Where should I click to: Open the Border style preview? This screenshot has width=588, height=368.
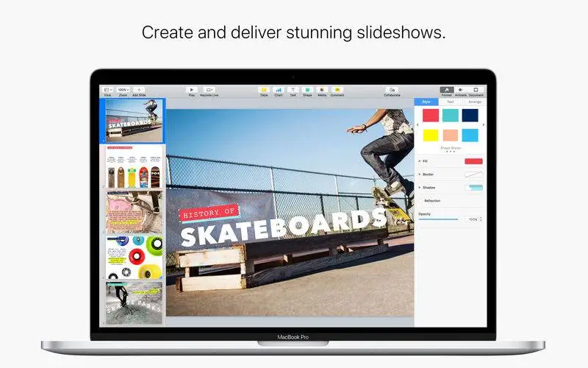pos(473,174)
